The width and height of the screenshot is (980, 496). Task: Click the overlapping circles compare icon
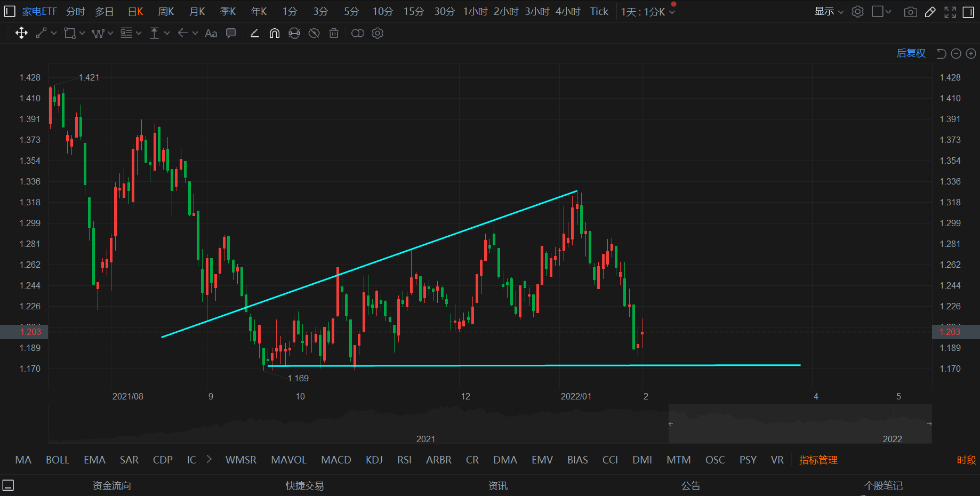click(358, 33)
